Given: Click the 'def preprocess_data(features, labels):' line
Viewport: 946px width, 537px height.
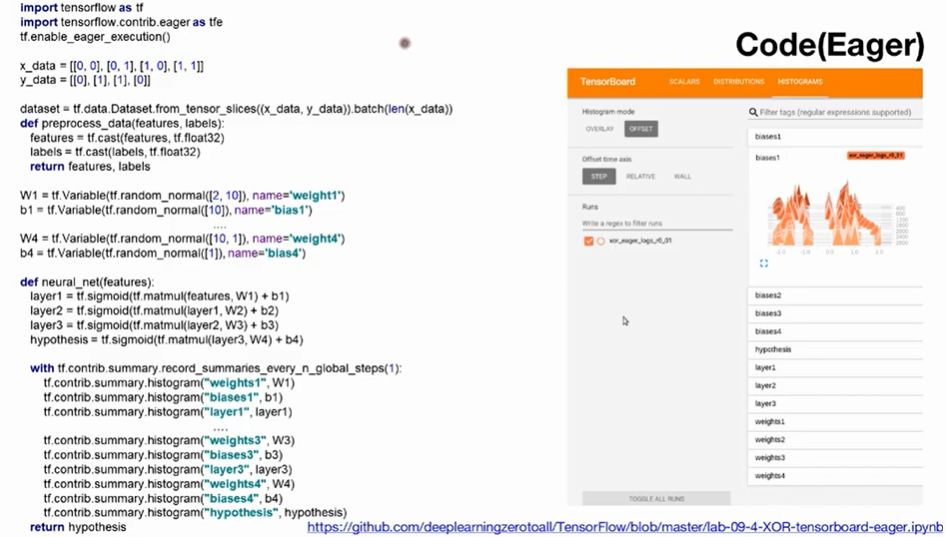Looking at the screenshot, I should (122, 123).
